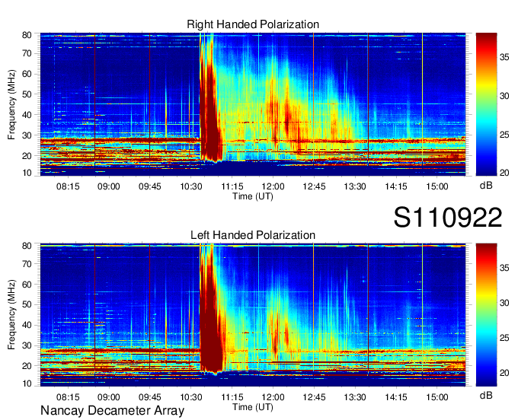Click "Frequency (MHz)" axis label of Left Handed plot
The width and height of the screenshot is (518, 420).
[11, 315]
